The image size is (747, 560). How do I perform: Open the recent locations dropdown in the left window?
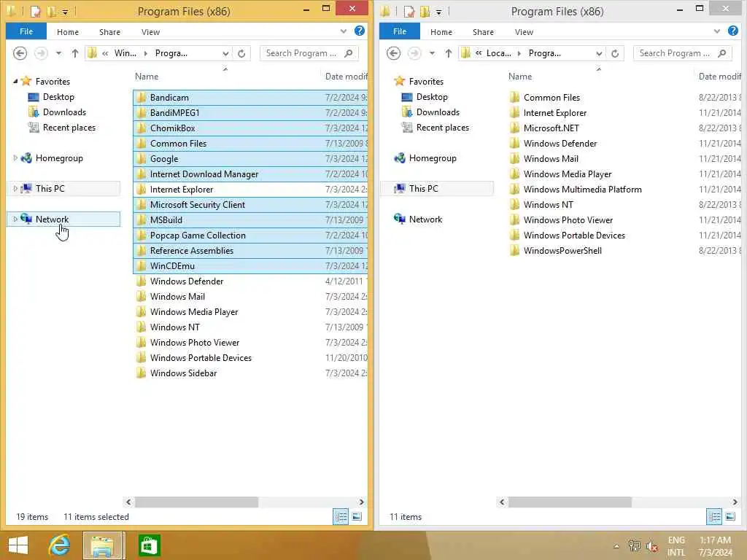click(58, 53)
